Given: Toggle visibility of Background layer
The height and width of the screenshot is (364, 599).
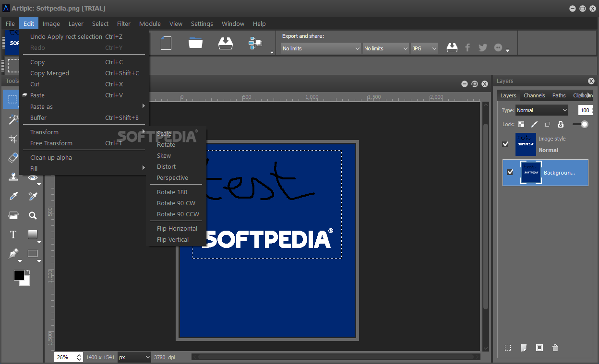Looking at the screenshot, I should coord(510,173).
